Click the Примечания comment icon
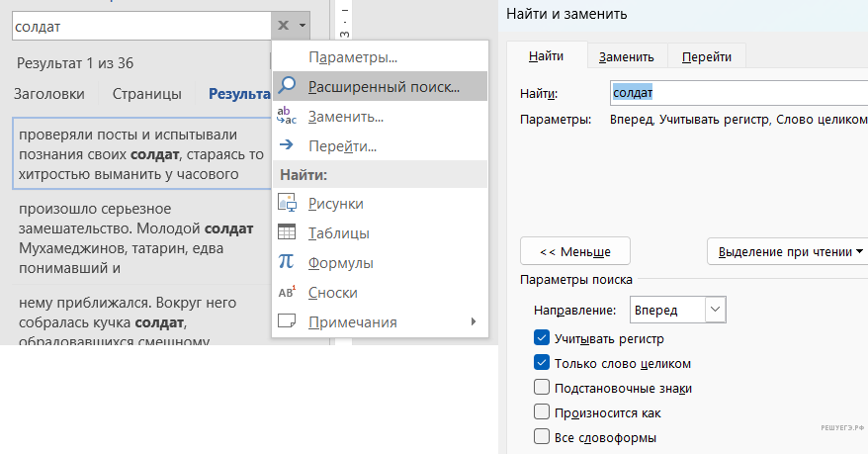The width and height of the screenshot is (868, 454). pyautogui.click(x=288, y=321)
